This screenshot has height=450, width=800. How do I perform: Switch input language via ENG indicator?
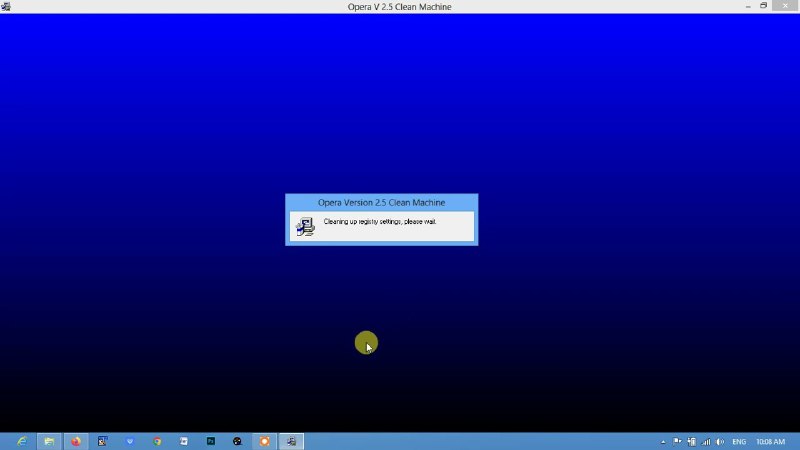(x=739, y=442)
